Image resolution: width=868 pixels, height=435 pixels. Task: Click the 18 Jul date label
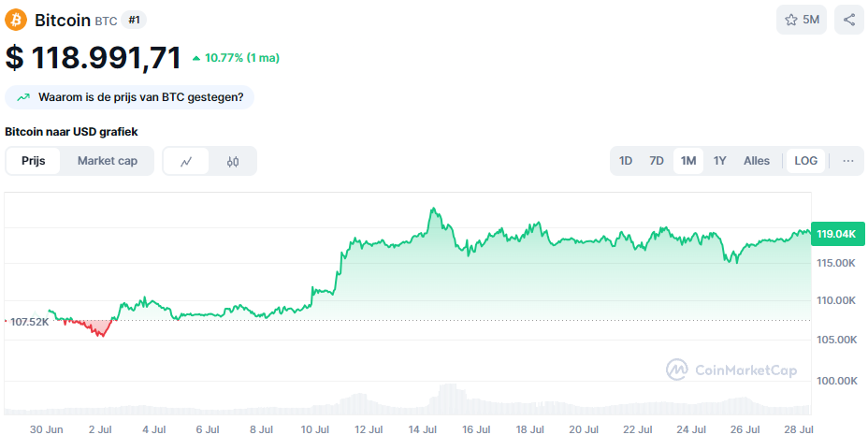point(529,429)
